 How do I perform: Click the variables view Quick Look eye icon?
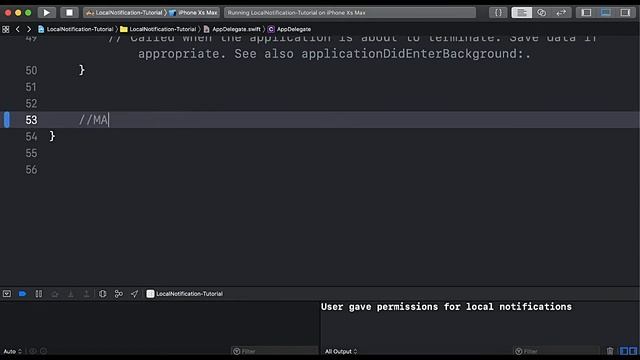[33, 351]
